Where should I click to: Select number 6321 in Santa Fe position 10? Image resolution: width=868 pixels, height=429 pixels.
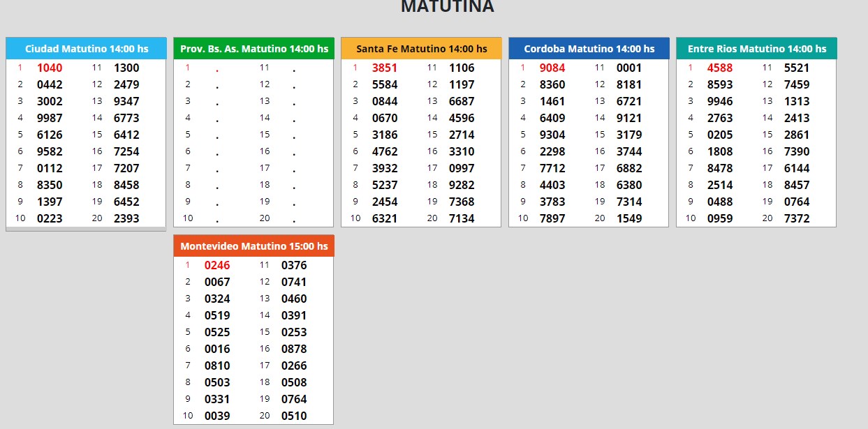385,218
